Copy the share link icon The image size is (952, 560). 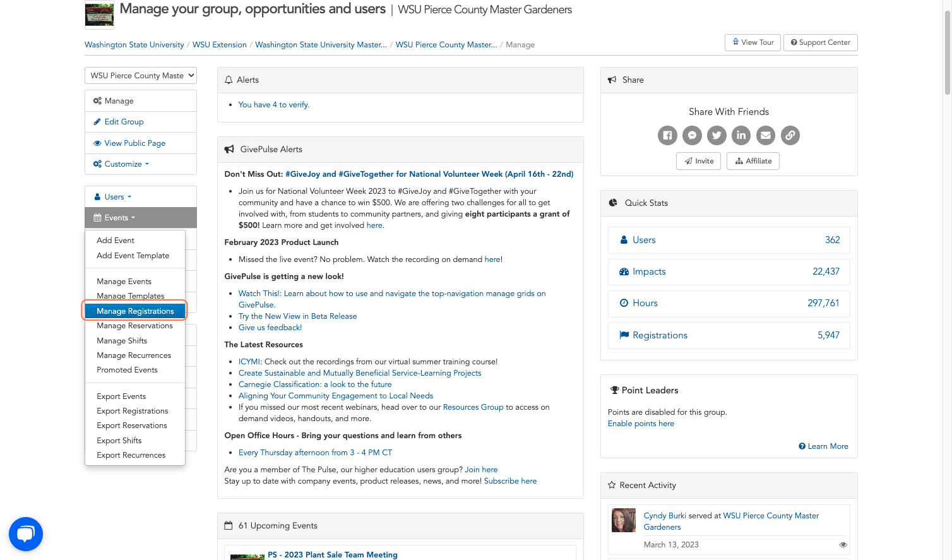(790, 135)
